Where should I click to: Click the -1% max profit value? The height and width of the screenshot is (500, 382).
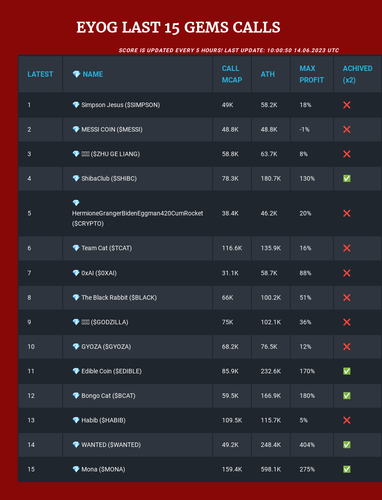[x=304, y=129]
